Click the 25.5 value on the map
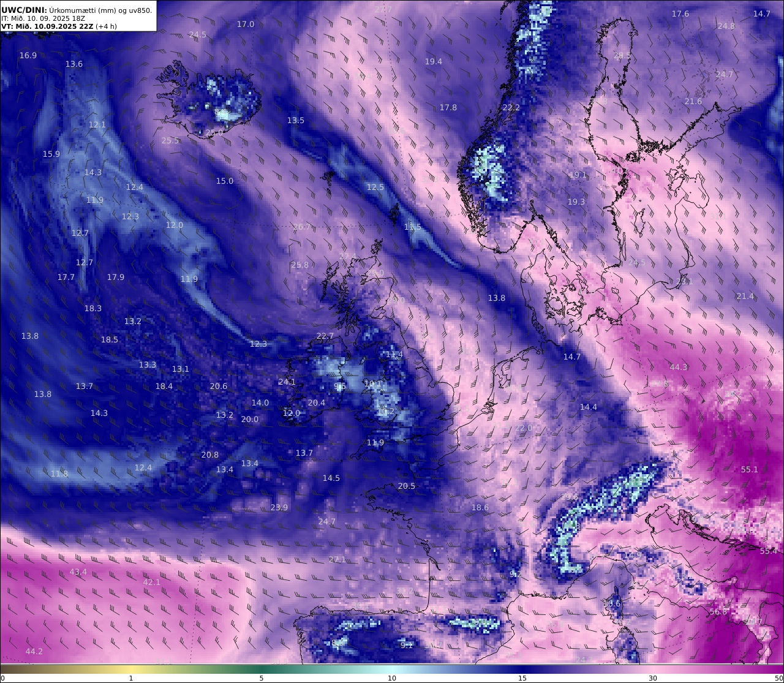This screenshot has width=784, height=683. coord(170,141)
